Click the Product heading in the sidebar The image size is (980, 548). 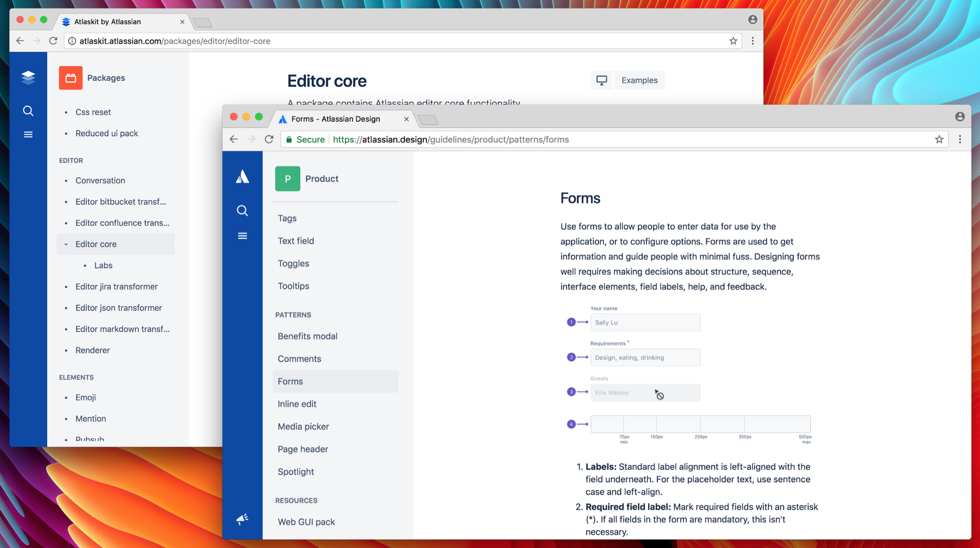[x=322, y=179]
